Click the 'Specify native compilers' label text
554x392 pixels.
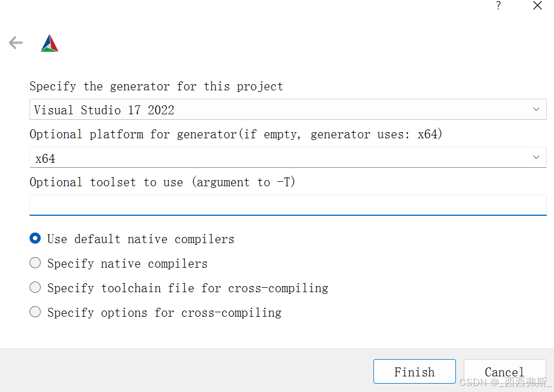coord(127,263)
